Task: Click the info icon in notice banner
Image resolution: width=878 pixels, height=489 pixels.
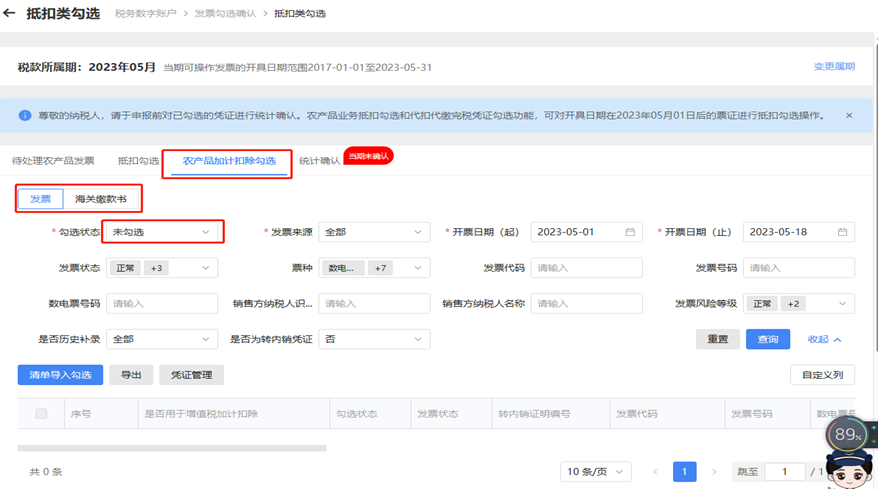Action: (25, 115)
